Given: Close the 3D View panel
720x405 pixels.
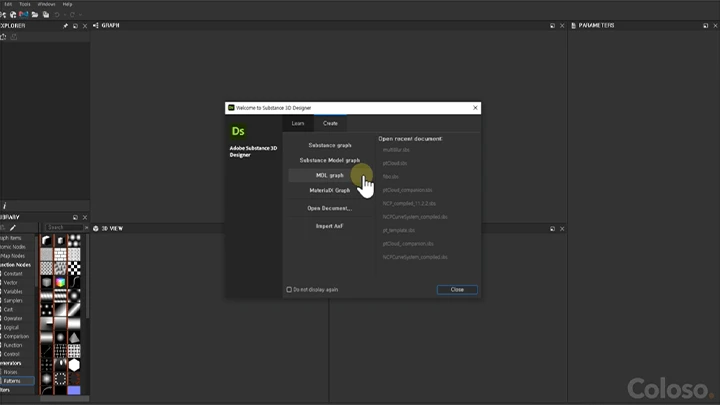Looking at the screenshot, I should click(562, 229).
